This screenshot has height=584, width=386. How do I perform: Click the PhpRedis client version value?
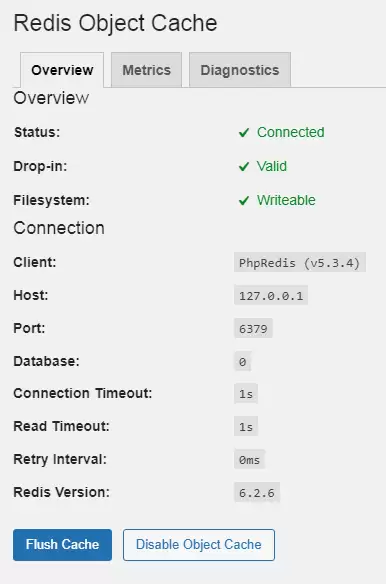point(300,263)
